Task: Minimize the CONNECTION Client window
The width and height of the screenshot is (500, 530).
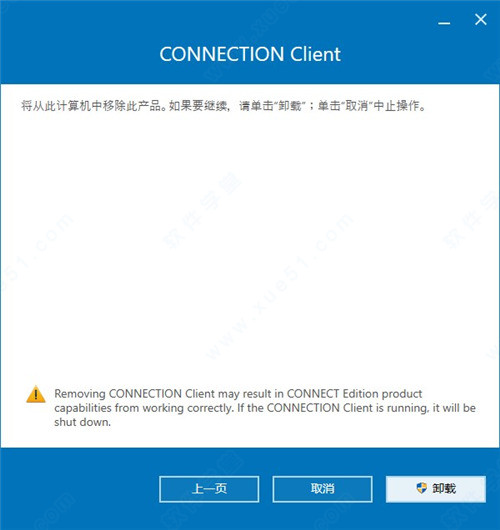Action: [x=444, y=23]
